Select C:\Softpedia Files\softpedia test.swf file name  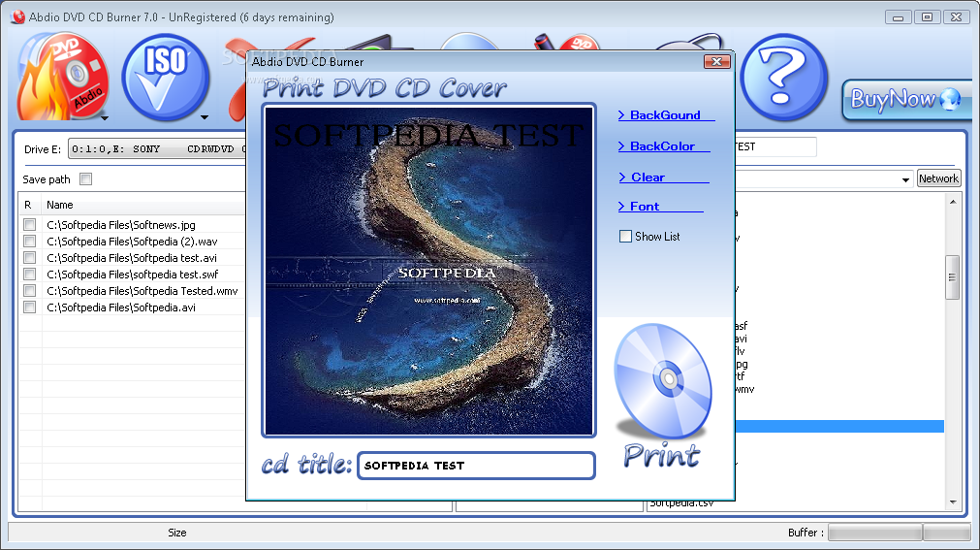(x=133, y=275)
